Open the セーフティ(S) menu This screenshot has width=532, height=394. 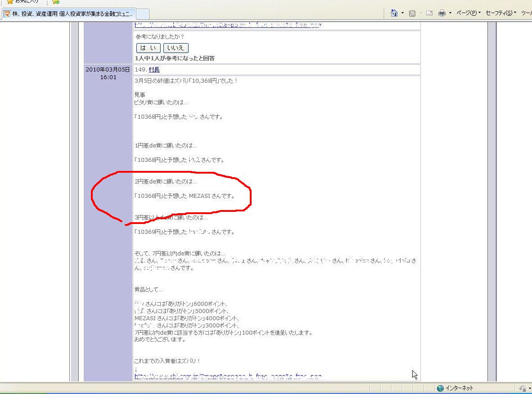point(500,13)
